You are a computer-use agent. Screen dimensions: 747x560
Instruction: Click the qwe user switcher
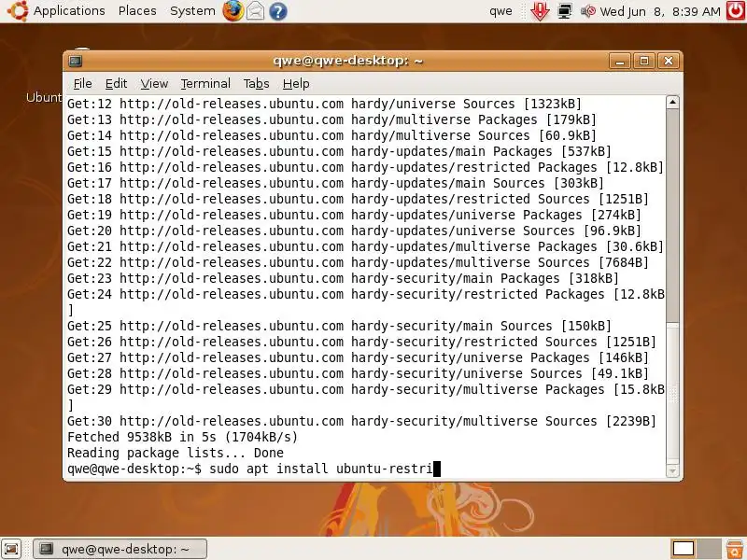[500, 11]
